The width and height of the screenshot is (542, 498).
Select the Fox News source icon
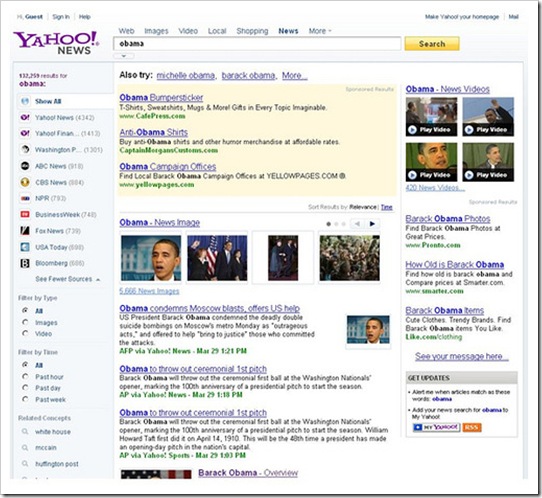tap(25, 231)
